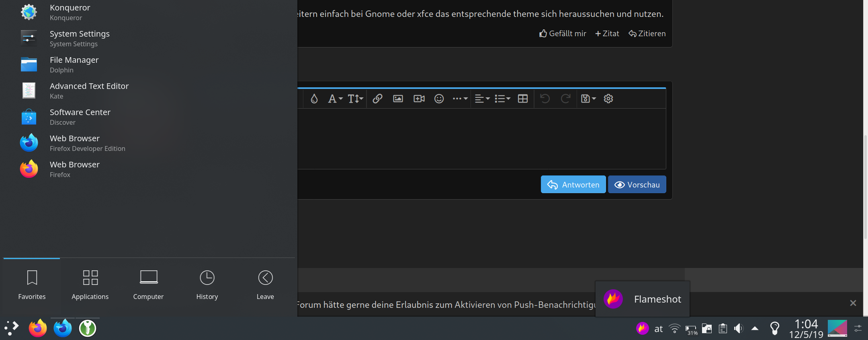Quote the post using Zitieren
This screenshot has width=868, height=340.
tap(647, 33)
